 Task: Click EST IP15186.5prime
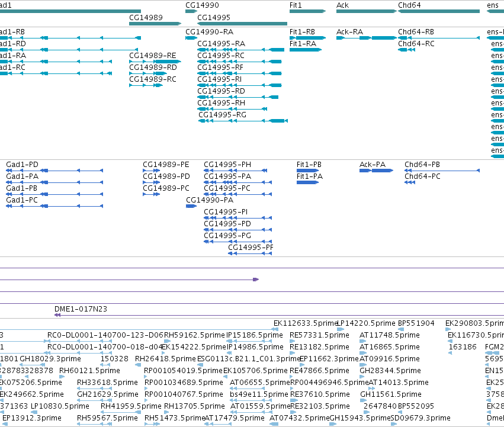pos(255,335)
